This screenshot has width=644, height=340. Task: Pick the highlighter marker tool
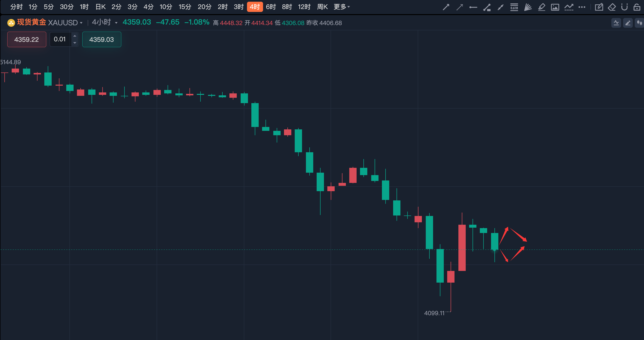[x=541, y=7]
